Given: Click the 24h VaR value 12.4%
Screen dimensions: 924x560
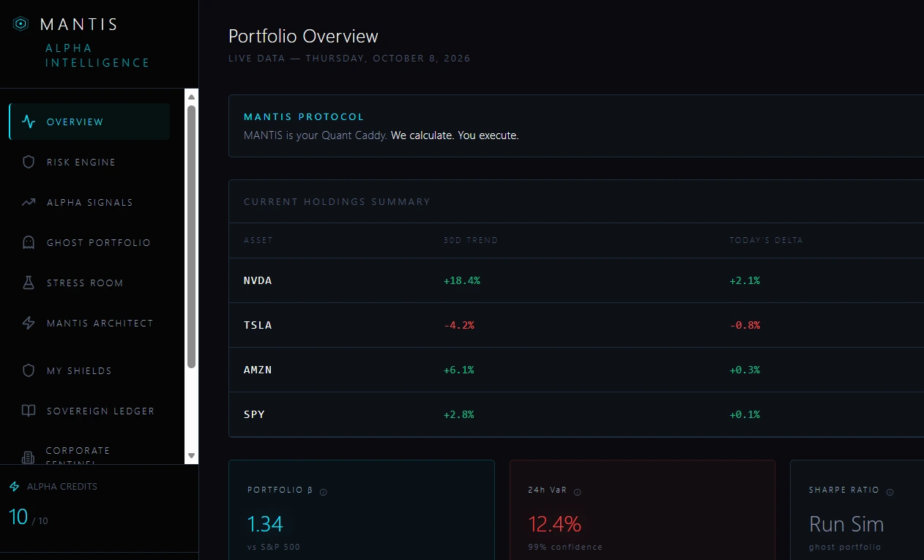Looking at the screenshot, I should (554, 524).
